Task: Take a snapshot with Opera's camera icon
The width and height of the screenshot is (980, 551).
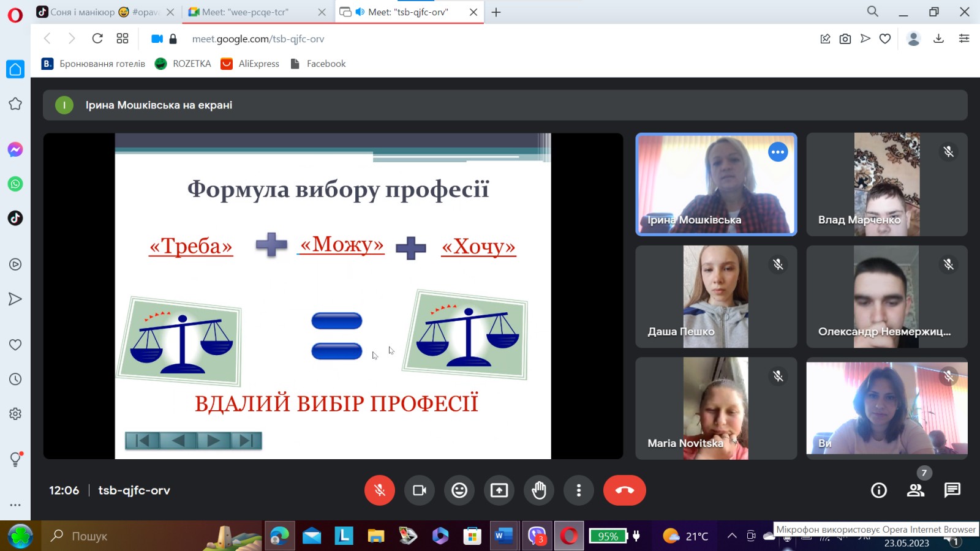Action: coord(845,38)
